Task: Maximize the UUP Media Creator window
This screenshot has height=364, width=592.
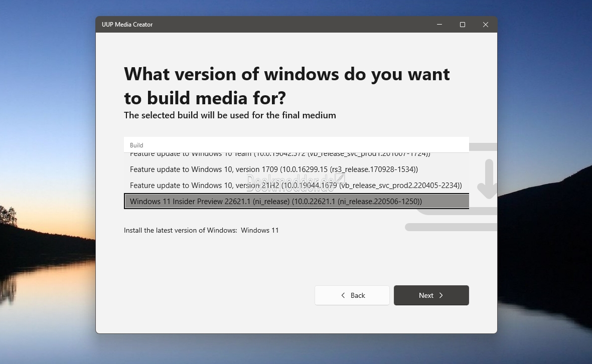Action: click(463, 25)
